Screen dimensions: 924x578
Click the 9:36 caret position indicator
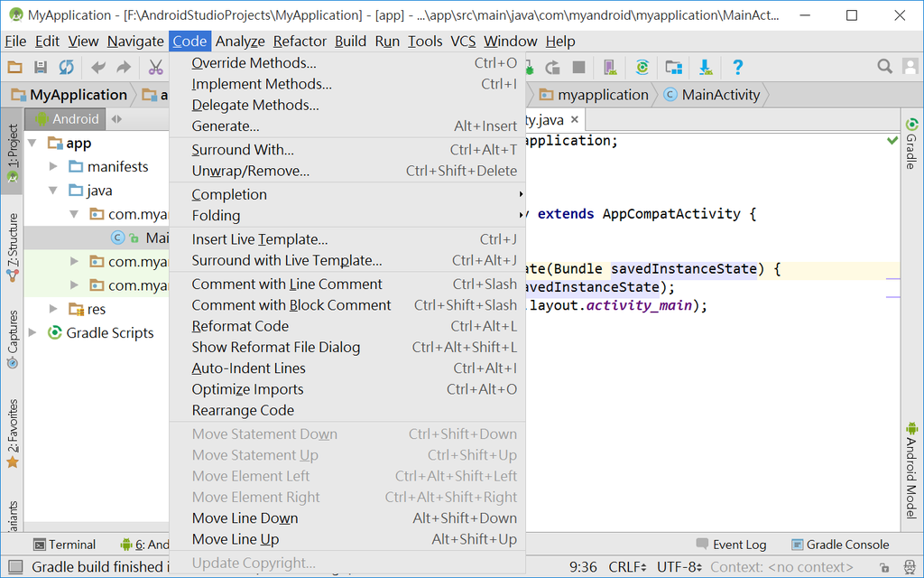[x=584, y=567]
